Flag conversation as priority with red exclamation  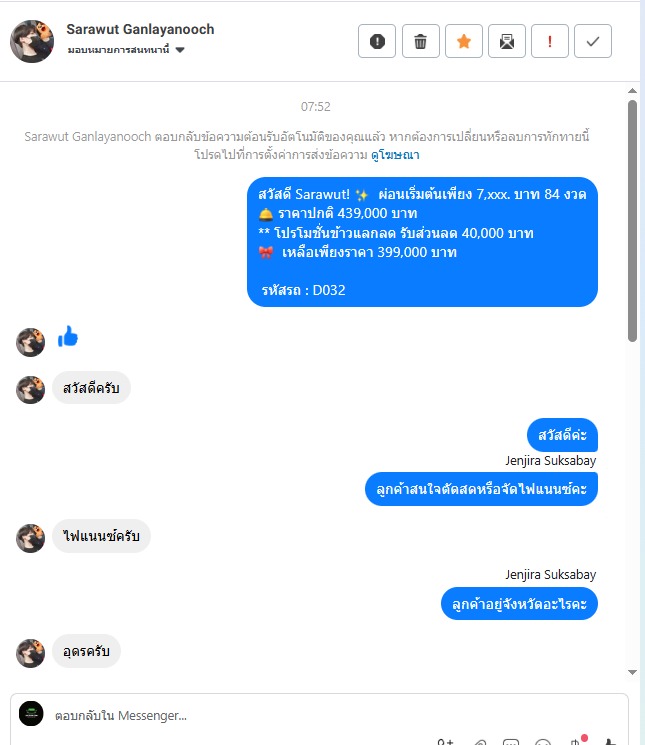click(550, 41)
